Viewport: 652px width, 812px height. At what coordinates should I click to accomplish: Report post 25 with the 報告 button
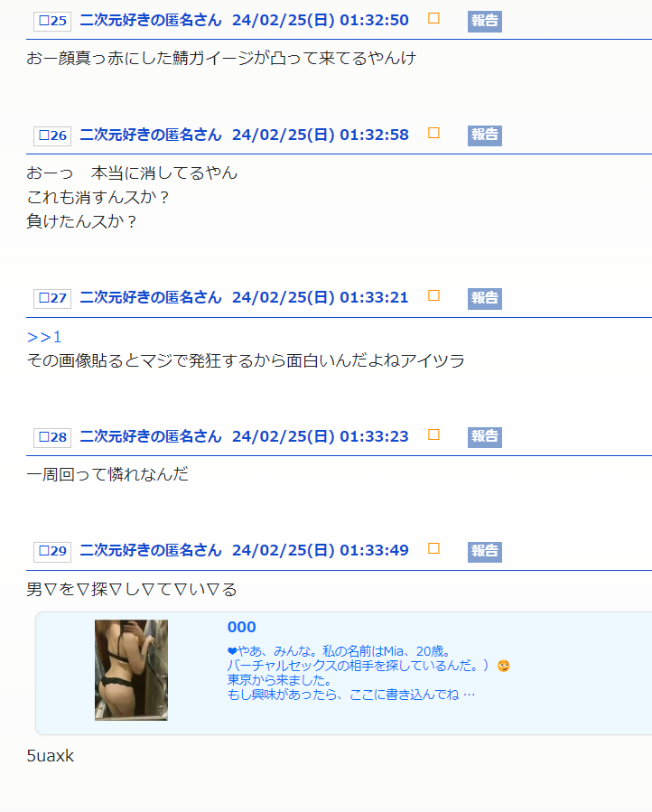click(485, 22)
